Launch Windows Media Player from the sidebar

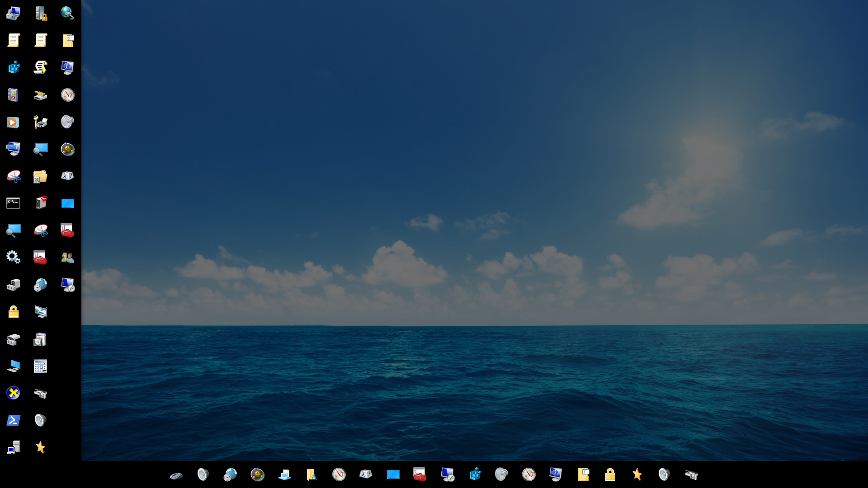pyautogui.click(x=14, y=122)
